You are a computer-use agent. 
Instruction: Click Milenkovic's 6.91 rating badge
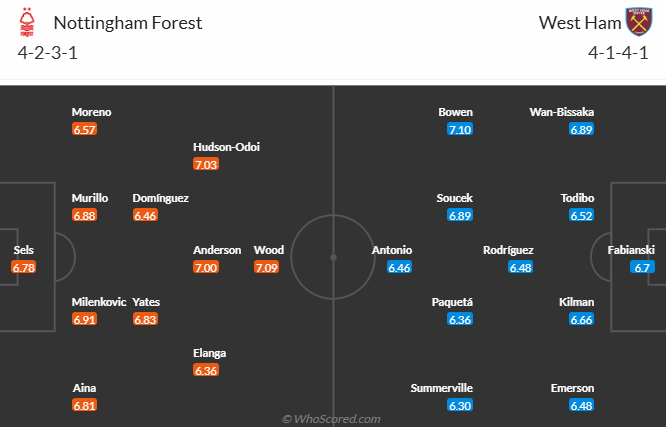[84, 319]
